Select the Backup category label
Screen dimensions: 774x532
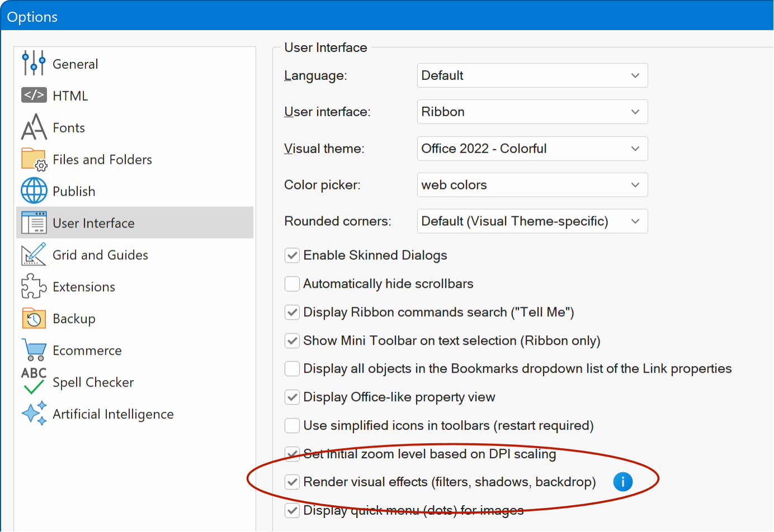(x=74, y=319)
